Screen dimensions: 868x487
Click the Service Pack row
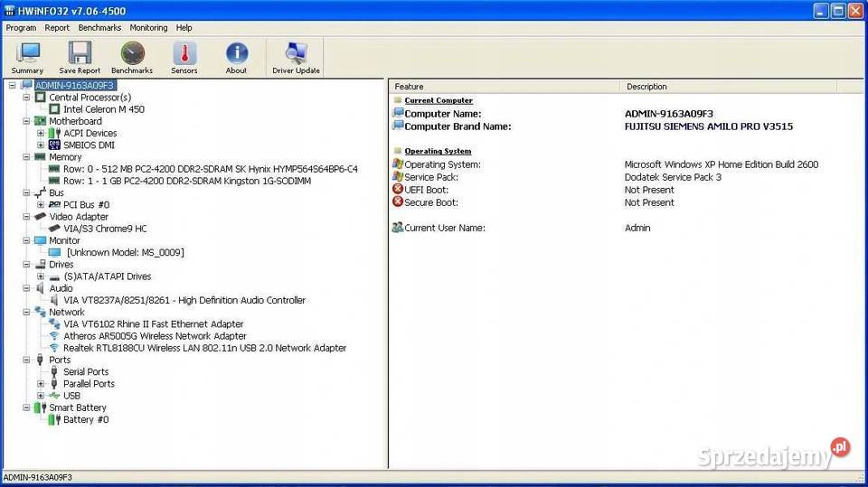coord(626,177)
